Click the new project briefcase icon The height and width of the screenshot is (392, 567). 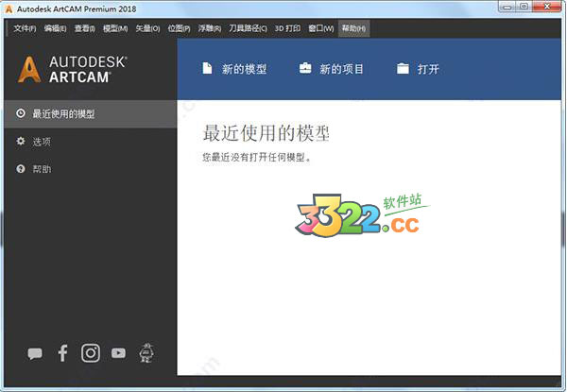click(x=305, y=68)
